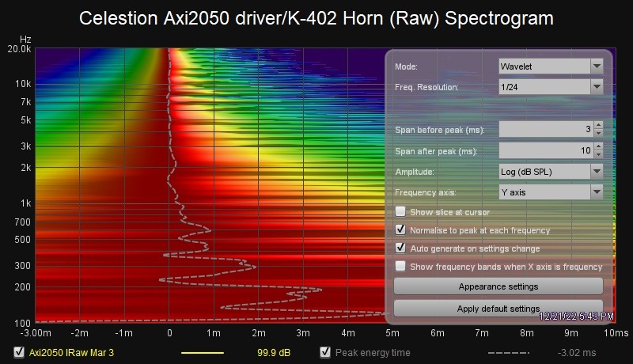This screenshot has width=633, height=364.
Task: Click the 99.9 dB legend value
Action: [274, 353]
